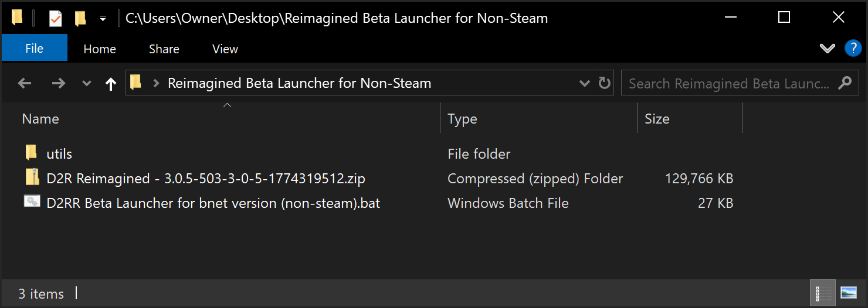
Task: Expand the address bar history dropdown
Action: 584,84
